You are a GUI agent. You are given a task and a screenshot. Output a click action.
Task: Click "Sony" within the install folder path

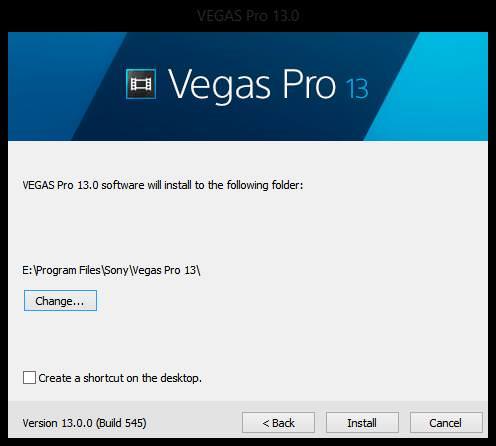pyautogui.click(x=116, y=270)
